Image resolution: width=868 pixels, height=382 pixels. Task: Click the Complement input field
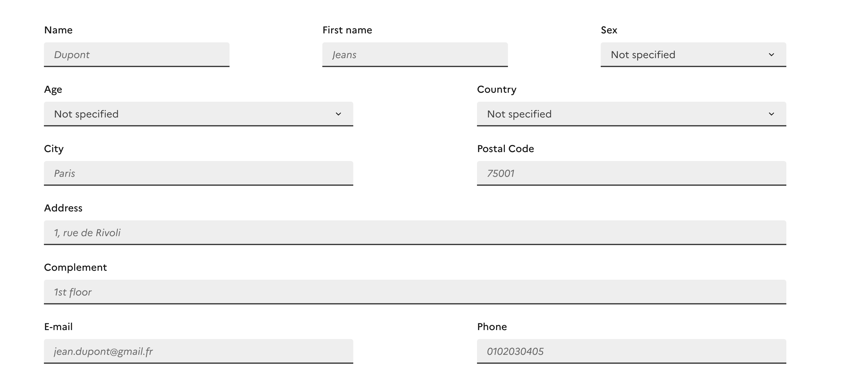click(x=415, y=292)
